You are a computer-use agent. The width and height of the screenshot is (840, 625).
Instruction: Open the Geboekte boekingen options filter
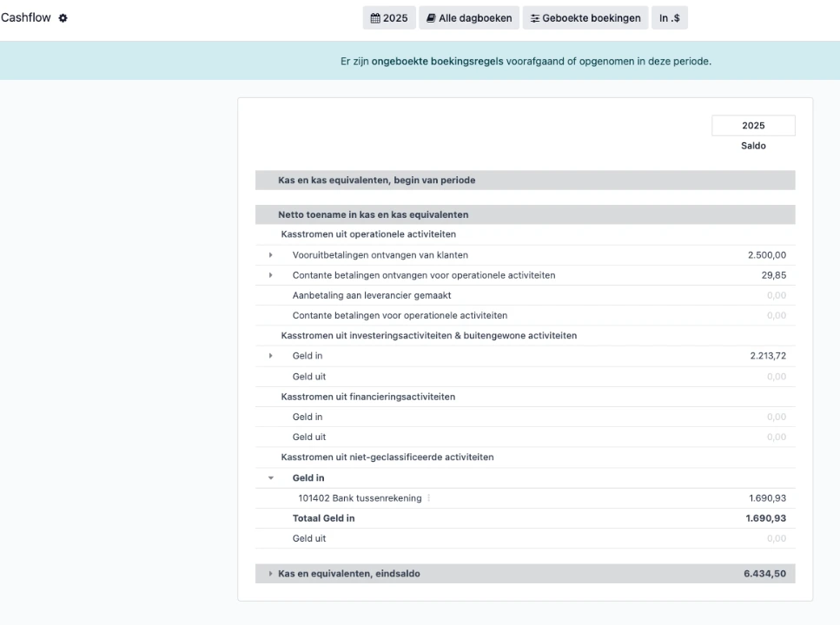pyautogui.click(x=585, y=18)
